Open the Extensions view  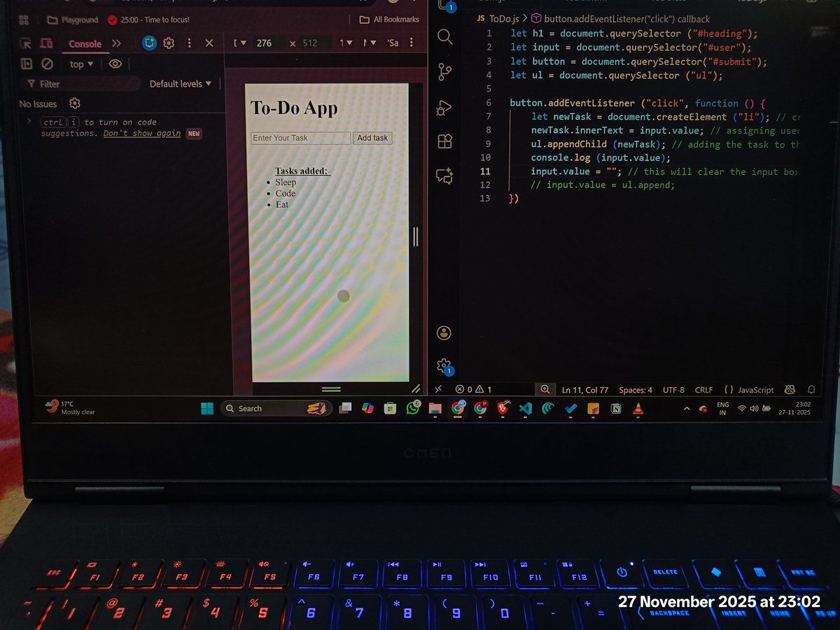click(x=444, y=141)
